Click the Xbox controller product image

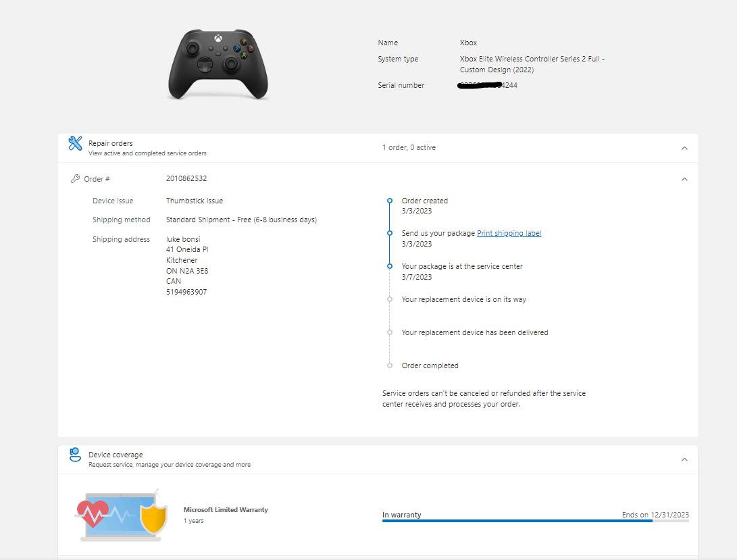tap(218, 64)
